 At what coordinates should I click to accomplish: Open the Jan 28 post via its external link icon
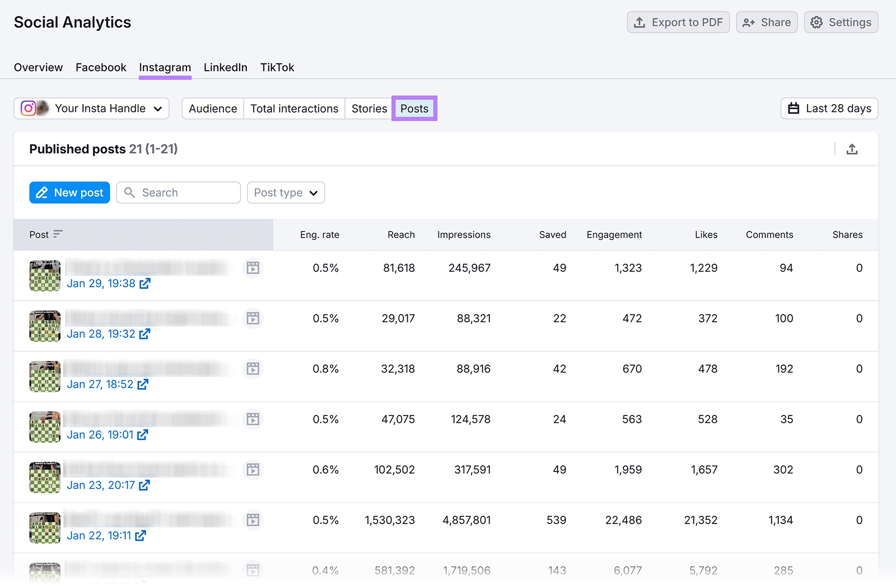click(144, 334)
